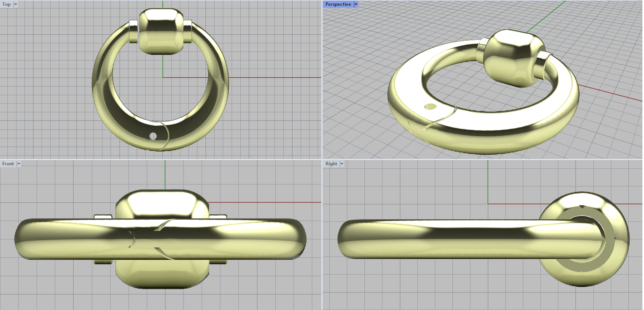The image size is (644, 310).
Task: Select the Front viewport title label
Action: click(8, 164)
